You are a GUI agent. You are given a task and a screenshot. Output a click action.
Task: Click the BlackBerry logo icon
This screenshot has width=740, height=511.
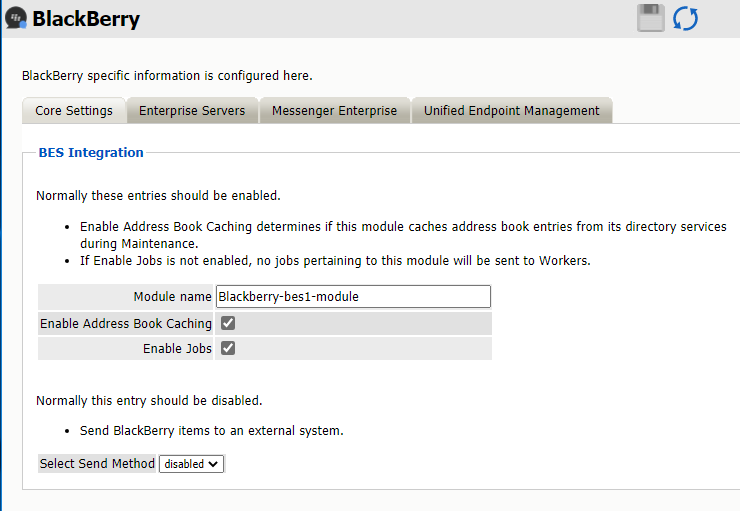(x=15, y=18)
